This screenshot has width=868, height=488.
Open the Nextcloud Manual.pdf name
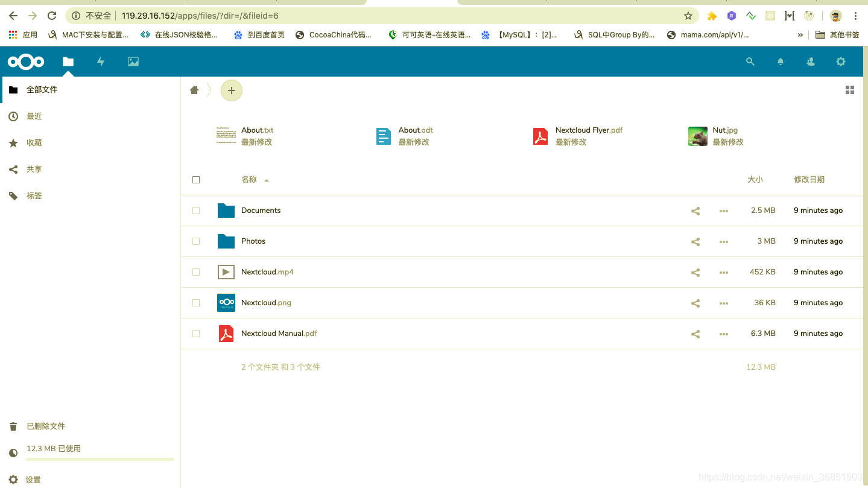click(x=279, y=334)
